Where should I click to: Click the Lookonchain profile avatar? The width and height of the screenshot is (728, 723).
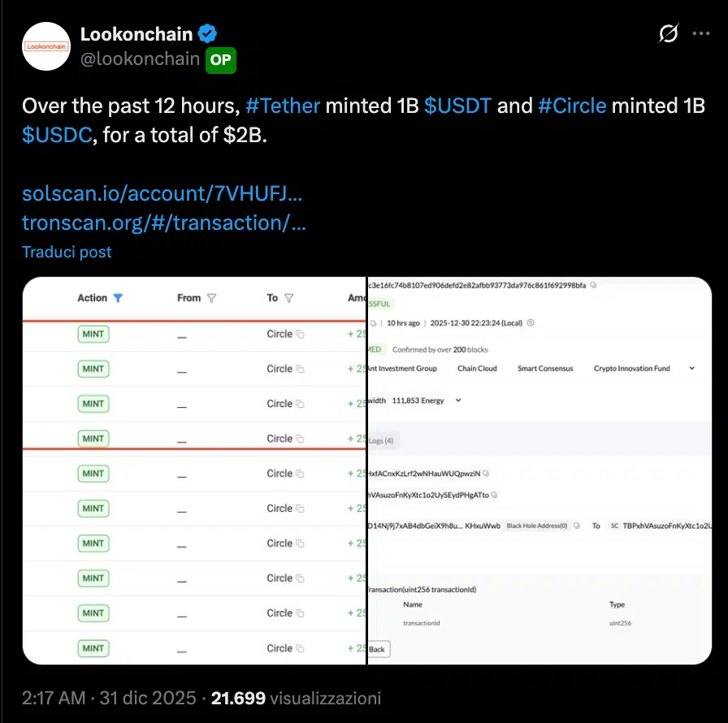click(45, 45)
